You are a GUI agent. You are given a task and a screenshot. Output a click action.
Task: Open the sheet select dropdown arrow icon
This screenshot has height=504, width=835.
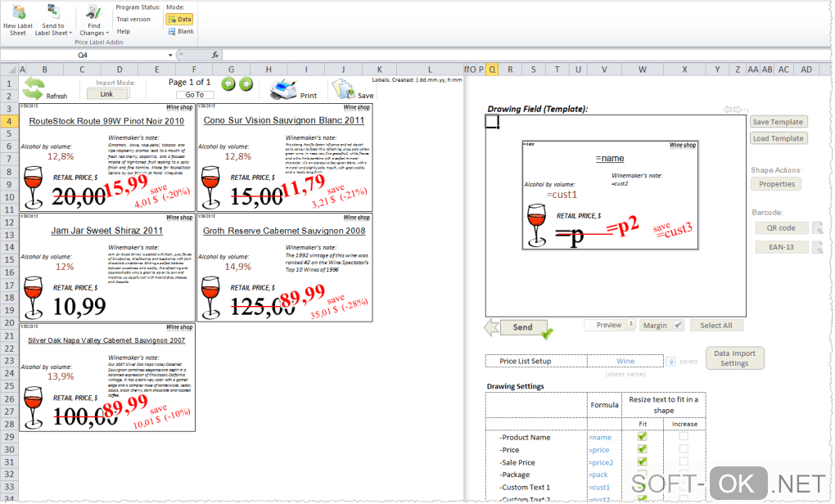(x=671, y=362)
